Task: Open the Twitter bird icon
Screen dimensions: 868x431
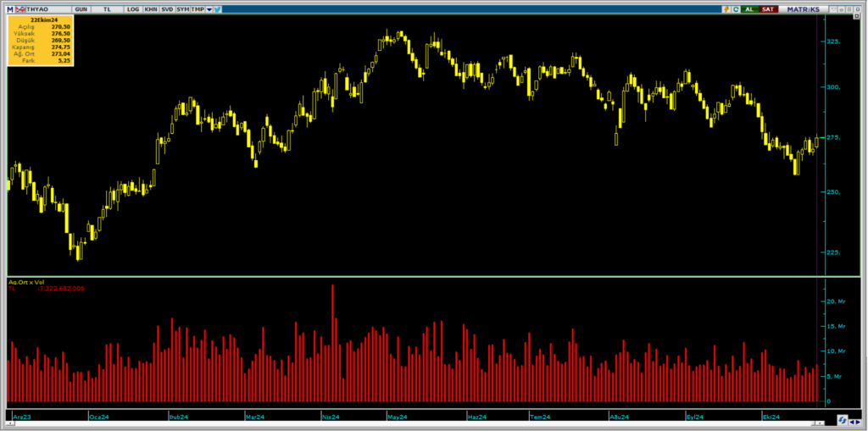Action: click(x=218, y=9)
